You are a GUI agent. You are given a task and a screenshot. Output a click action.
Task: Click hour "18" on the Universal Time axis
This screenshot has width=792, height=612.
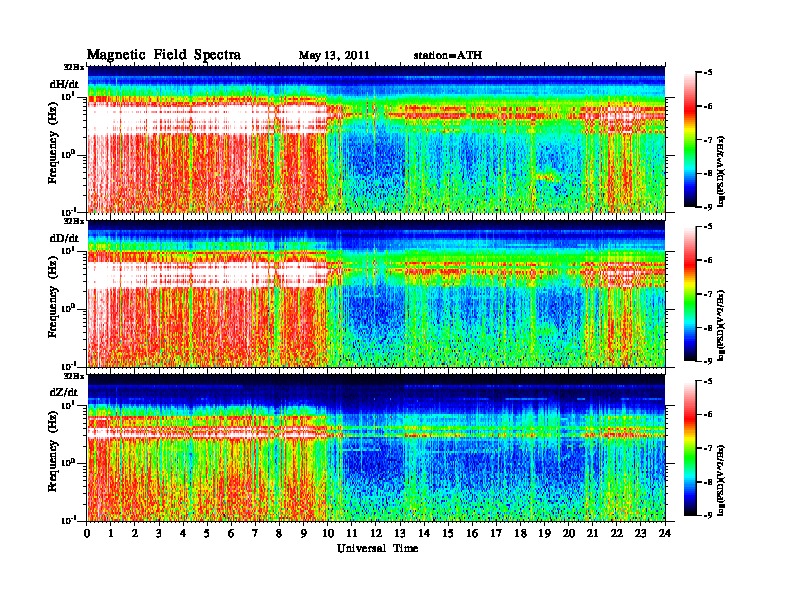(520, 533)
